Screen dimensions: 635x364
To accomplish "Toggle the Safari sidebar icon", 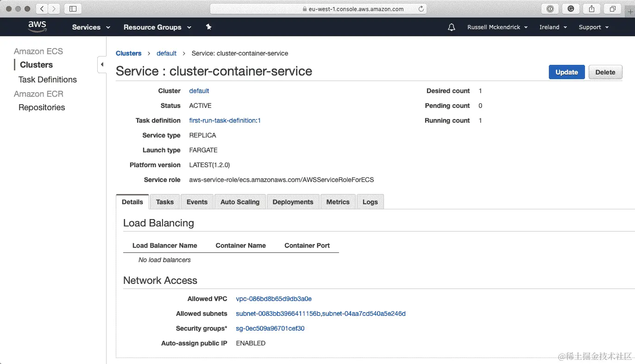I will (73, 9).
